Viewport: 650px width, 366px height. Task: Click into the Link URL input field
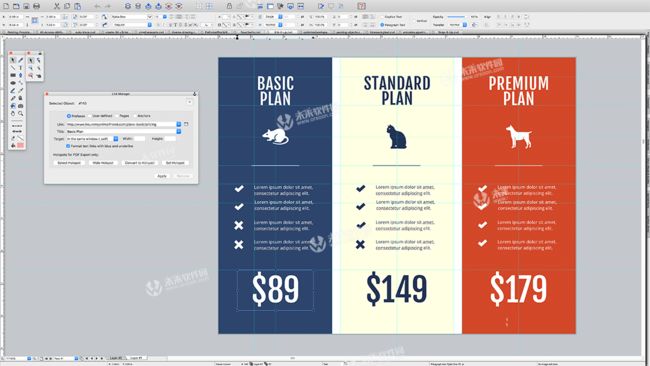(121, 124)
